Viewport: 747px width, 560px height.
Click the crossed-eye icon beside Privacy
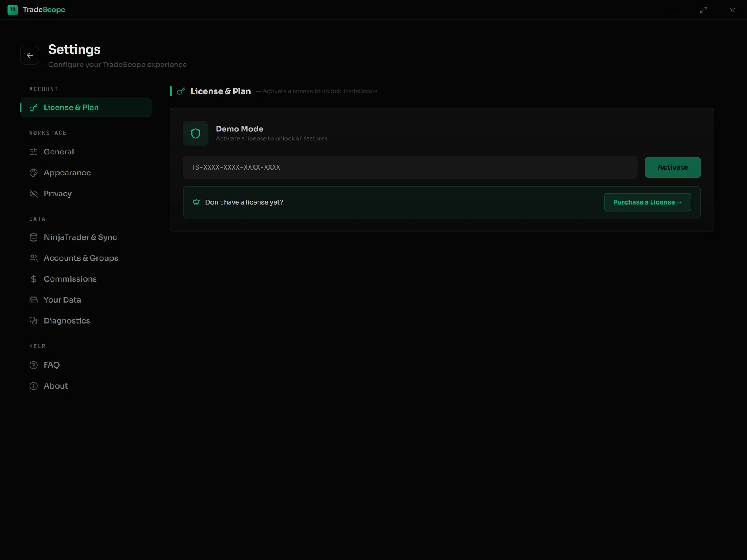(33, 194)
